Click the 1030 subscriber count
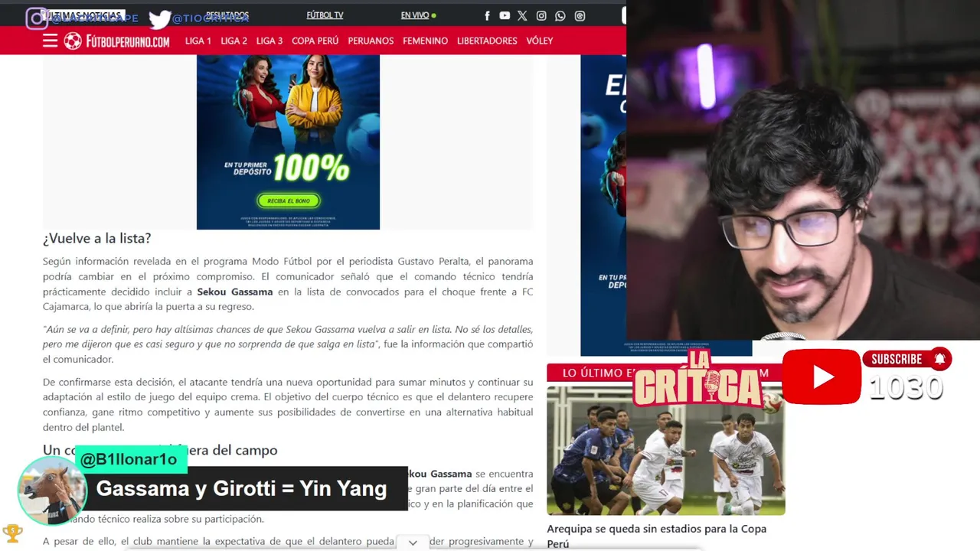Screen dimensions: 980x551 point(906,388)
